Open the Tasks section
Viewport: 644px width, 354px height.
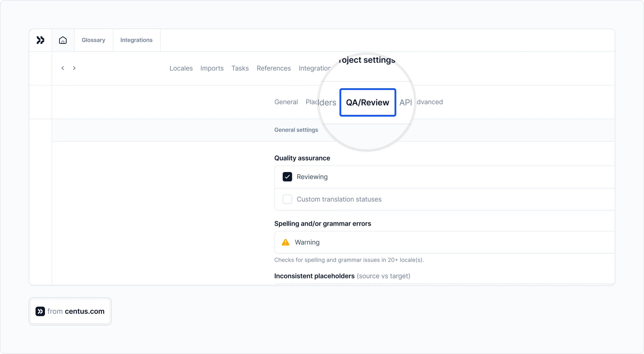pyautogui.click(x=240, y=68)
